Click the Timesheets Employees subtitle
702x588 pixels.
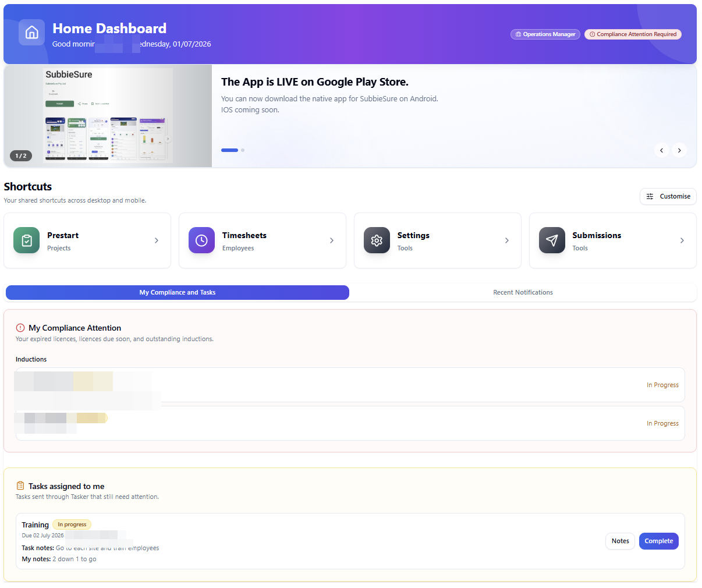(238, 248)
